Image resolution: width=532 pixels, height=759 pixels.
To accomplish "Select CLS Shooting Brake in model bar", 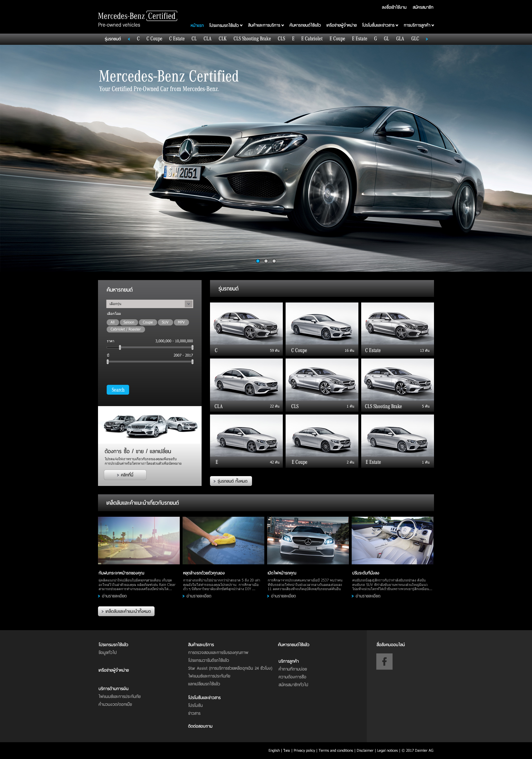I will point(252,39).
